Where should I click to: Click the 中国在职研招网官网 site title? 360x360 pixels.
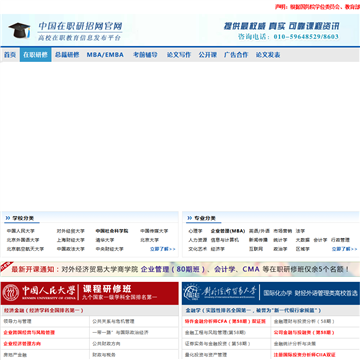[x=80, y=26]
